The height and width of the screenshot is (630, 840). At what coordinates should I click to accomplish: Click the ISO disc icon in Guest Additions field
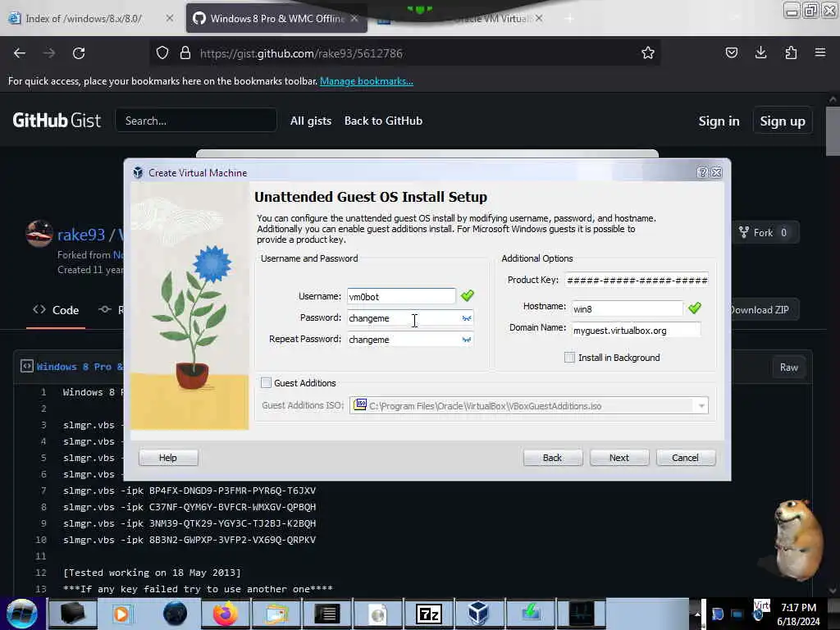360,405
